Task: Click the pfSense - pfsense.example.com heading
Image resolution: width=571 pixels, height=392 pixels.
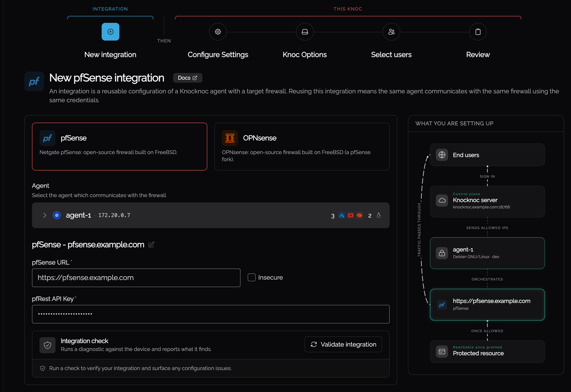Action: pyautogui.click(x=88, y=245)
